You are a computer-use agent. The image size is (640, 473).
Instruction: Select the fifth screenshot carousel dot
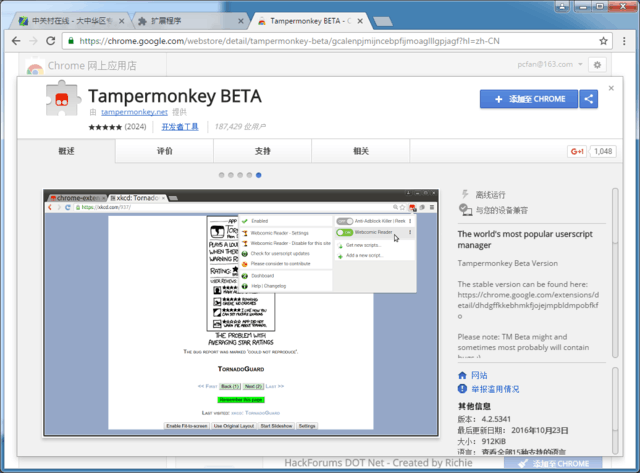tap(258, 175)
